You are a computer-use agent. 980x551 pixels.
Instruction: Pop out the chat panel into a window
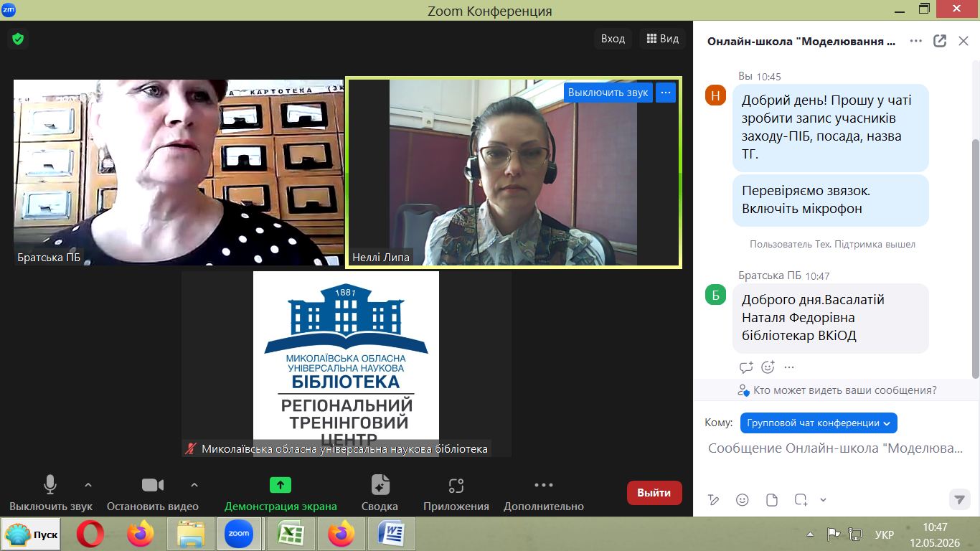(x=940, y=41)
